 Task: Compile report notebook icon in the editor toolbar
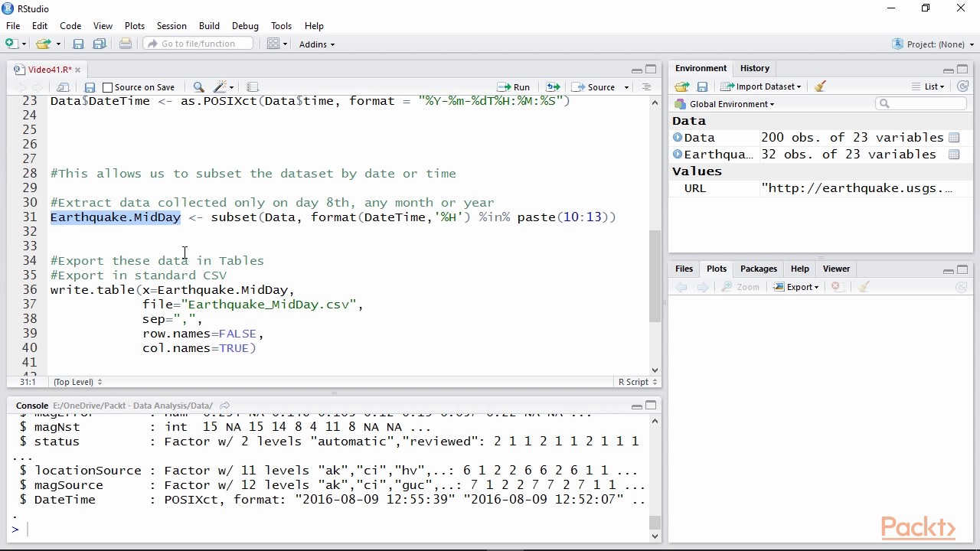[x=253, y=87]
